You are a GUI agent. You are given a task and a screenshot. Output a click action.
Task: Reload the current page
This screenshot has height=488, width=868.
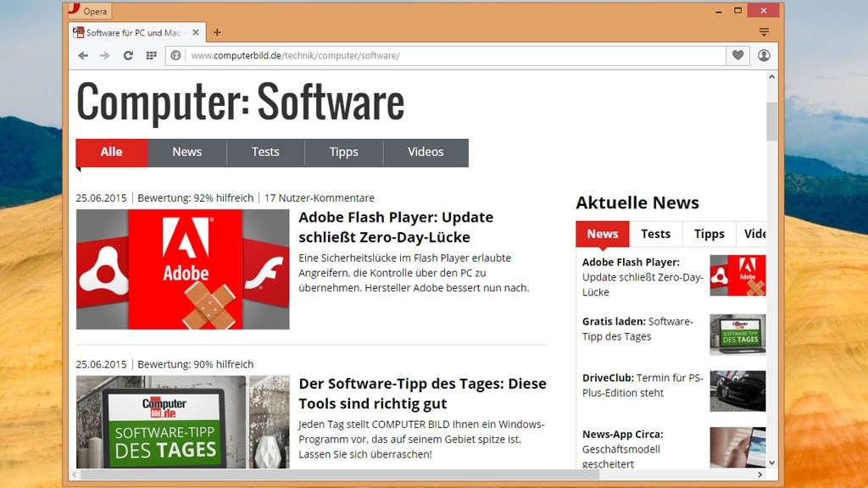click(128, 55)
